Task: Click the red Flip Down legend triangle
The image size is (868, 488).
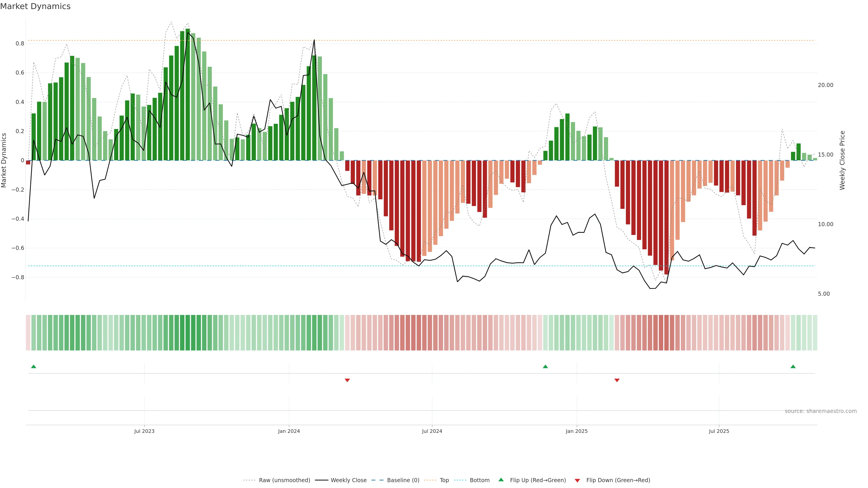Action: (x=577, y=480)
